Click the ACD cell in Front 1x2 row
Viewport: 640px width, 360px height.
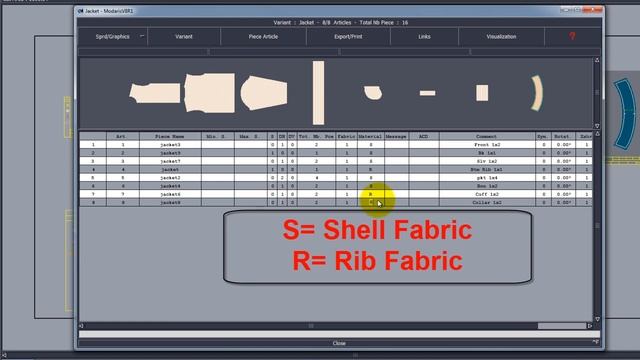424,144
